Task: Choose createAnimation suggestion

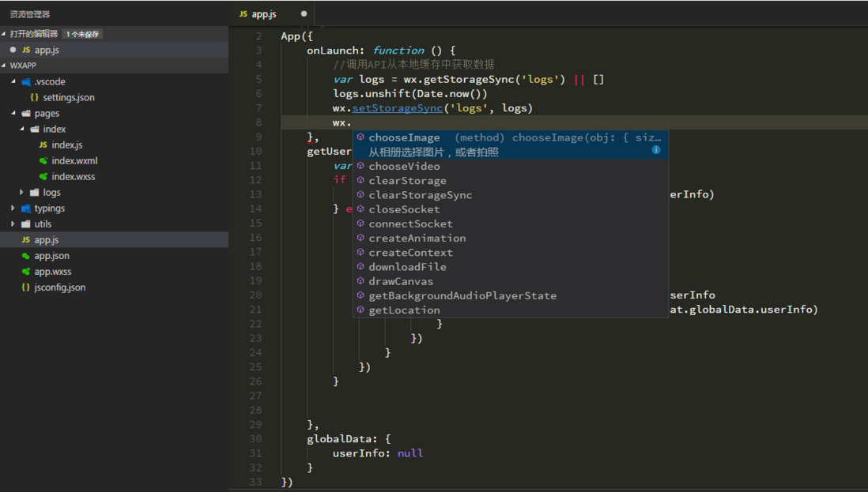Action: [511, 238]
